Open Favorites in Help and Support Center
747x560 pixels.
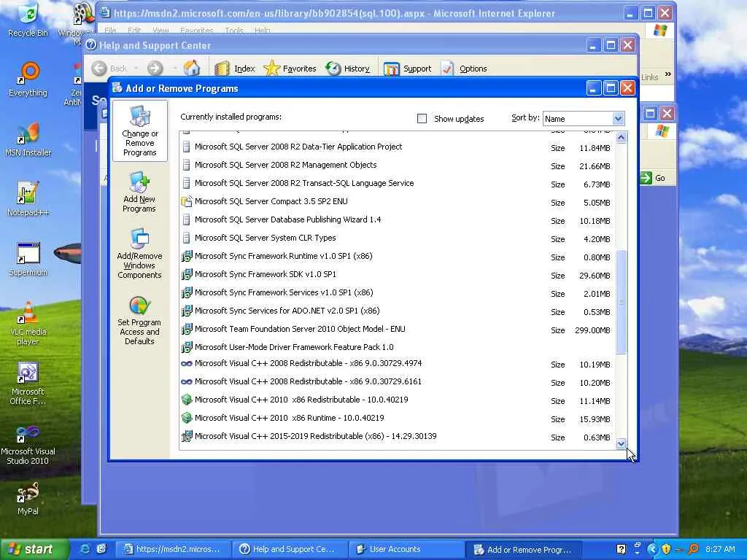click(290, 69)
